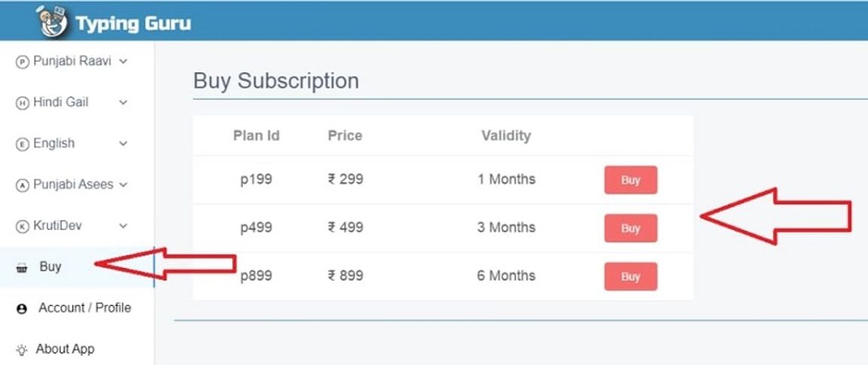Image resolution: width=868 pixels, height=365 pixels.
Task: Expand the Hindi Gail chevron
Action: pyautogui.click(x=124, y=102)
